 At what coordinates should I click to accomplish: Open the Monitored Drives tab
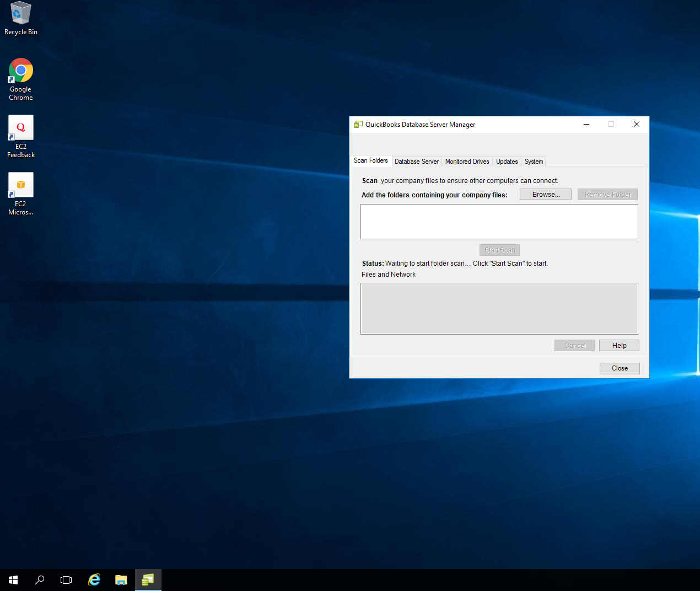[467, 162]
